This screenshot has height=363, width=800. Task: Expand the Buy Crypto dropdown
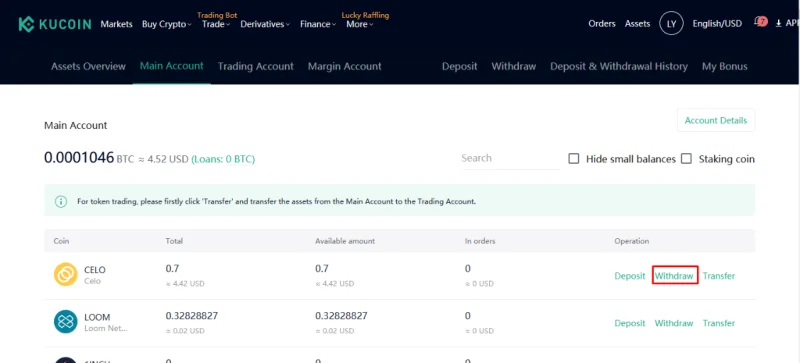point(166,24)
